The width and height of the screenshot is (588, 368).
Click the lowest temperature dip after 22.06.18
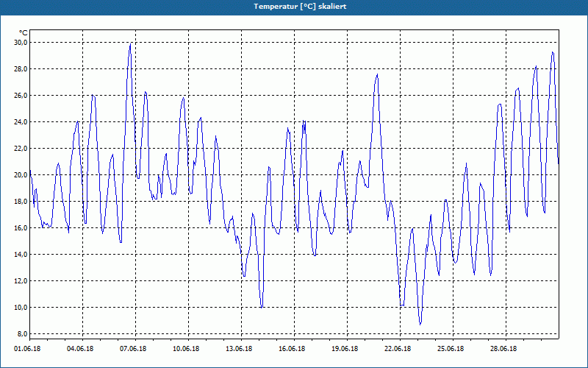420,324
